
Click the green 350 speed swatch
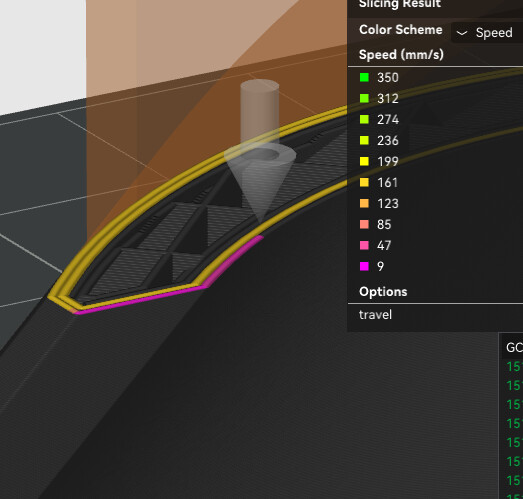364,77
